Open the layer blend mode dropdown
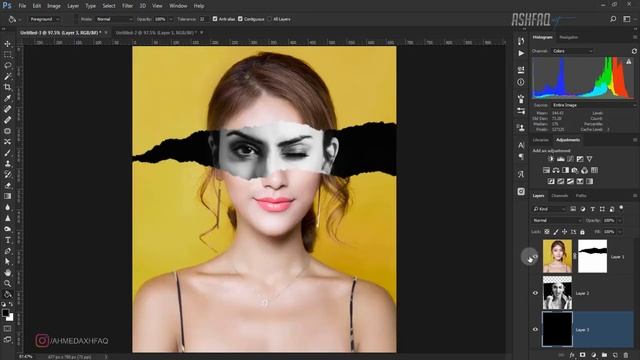Image resolution: width=640 pixels, height=360 pixels. 557,220
